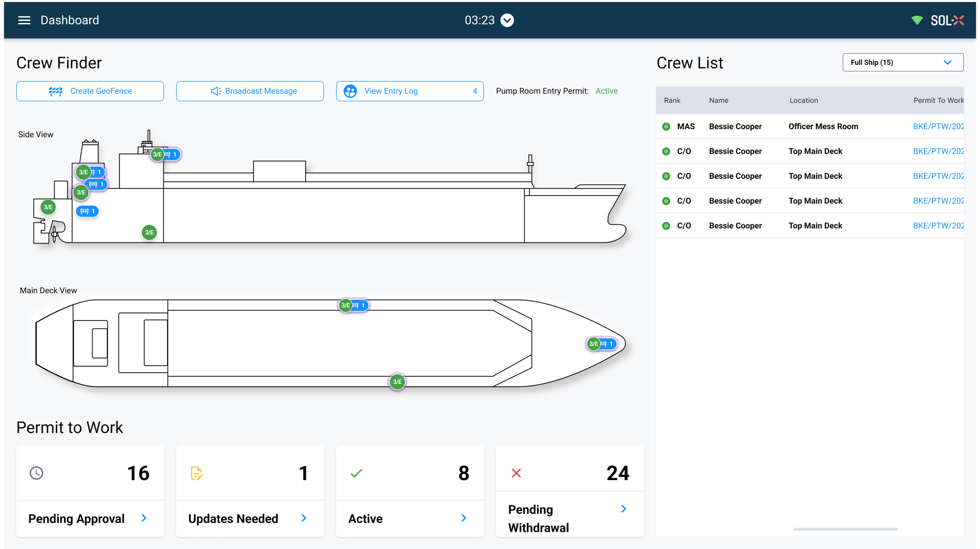980x549 pixels.
Task: Click the Create GeoFence button
Action: tap(90, 91)
